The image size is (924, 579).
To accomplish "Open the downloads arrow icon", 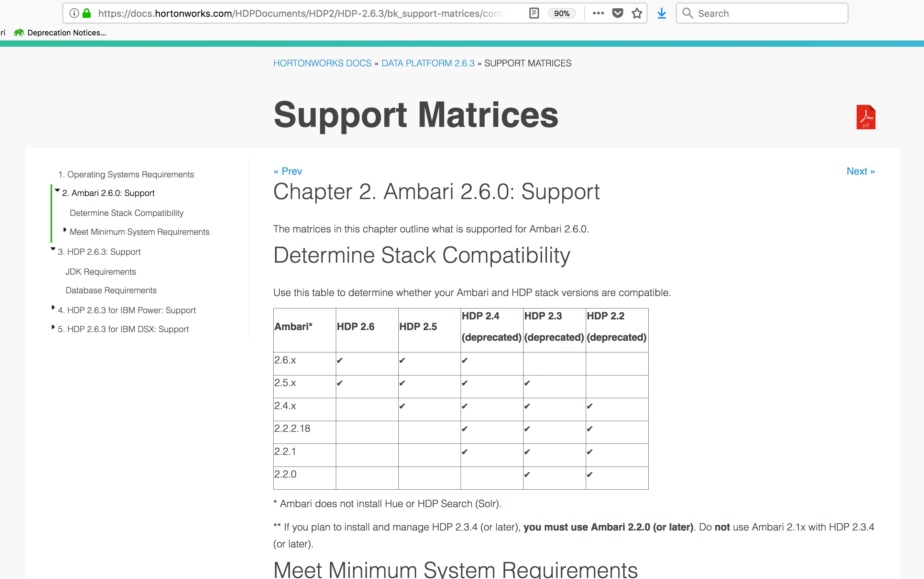I will click(x=661, y=13).
